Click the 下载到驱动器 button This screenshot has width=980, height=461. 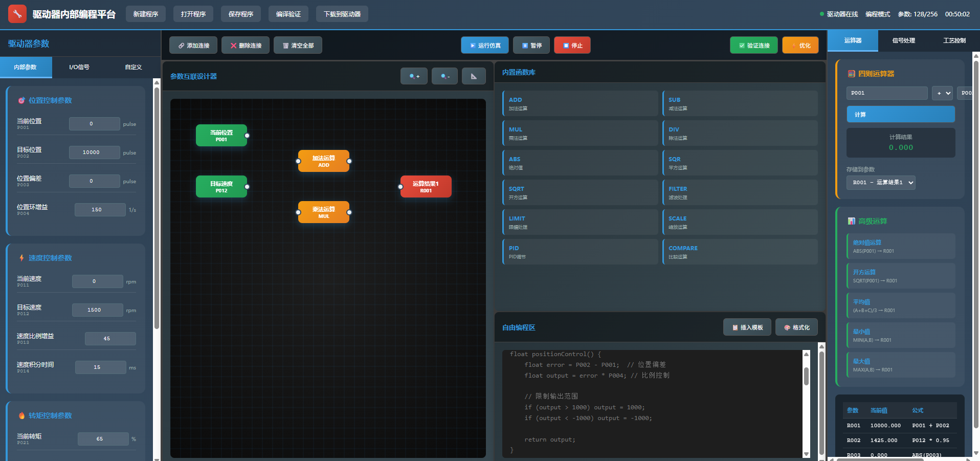coord(342,14)
